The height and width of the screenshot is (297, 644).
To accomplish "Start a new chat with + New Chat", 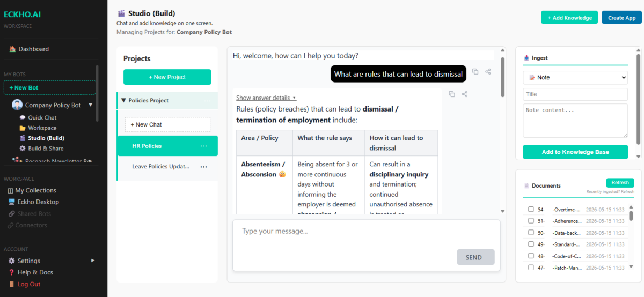I will point(167,124).
